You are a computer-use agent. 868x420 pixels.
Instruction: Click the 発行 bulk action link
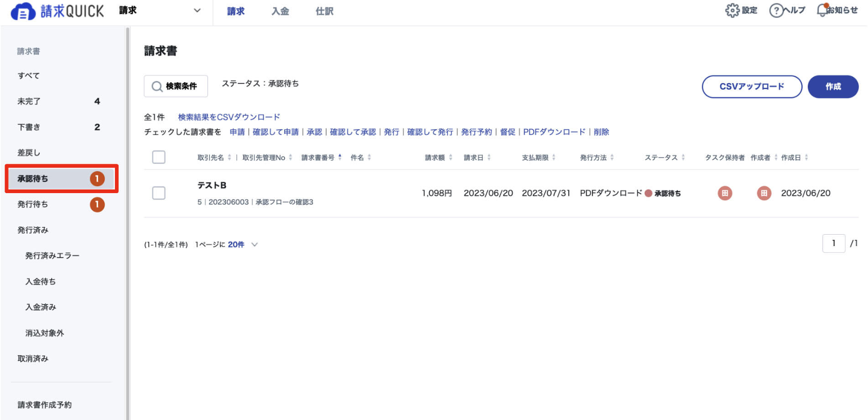click(391, 132)
